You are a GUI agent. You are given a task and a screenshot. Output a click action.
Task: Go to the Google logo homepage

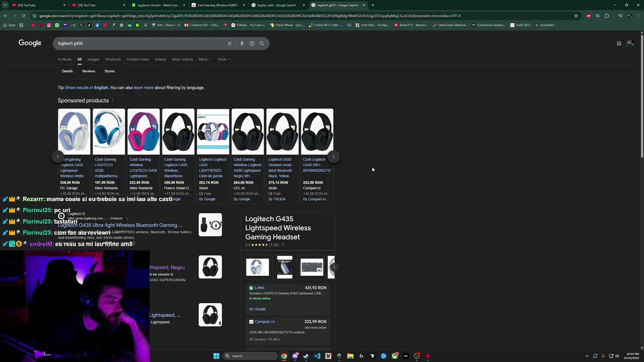pos(30,43)
